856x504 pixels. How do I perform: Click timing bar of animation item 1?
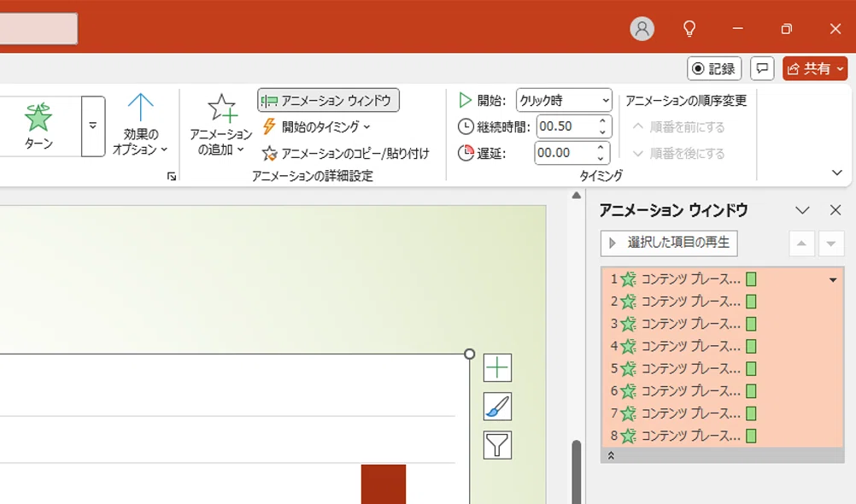[x=751, y=279]
